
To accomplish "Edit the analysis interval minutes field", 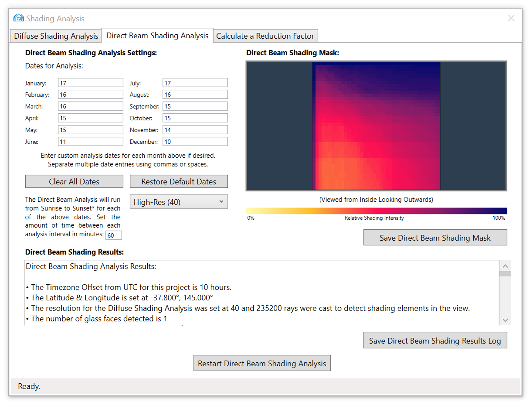I will point(114,235).
